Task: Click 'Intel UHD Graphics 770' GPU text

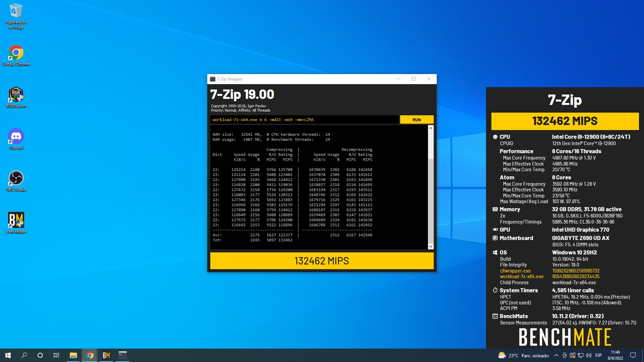Action: (581, 230)
